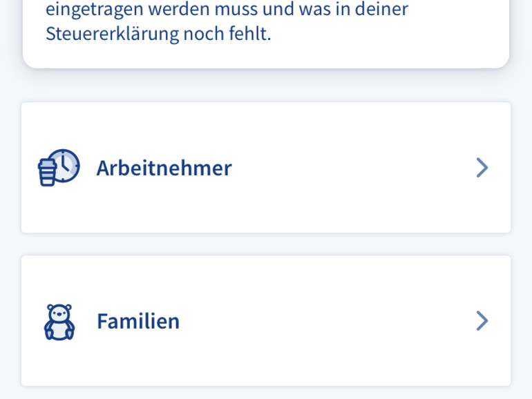Click the word 'Steuererklärung' in the info text
532x399 pixels.
pos(113,34)
